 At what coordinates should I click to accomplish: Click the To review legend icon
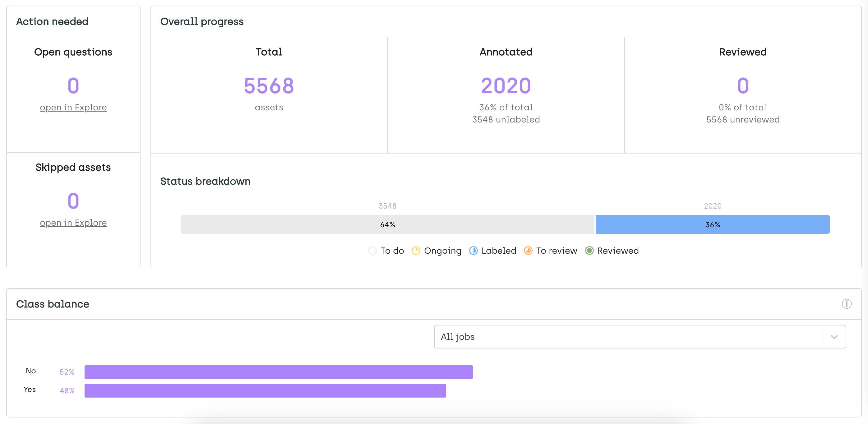(528, 251)
